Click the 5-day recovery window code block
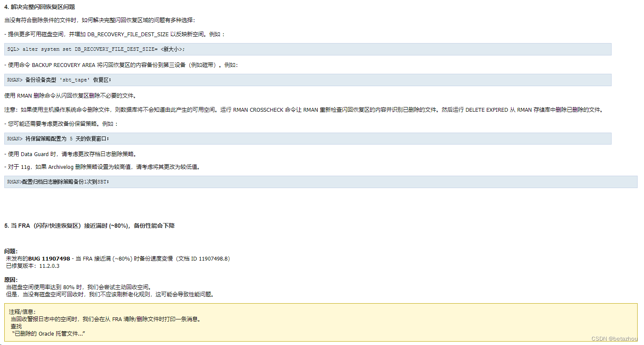The image size is (644, 345). 308,139
